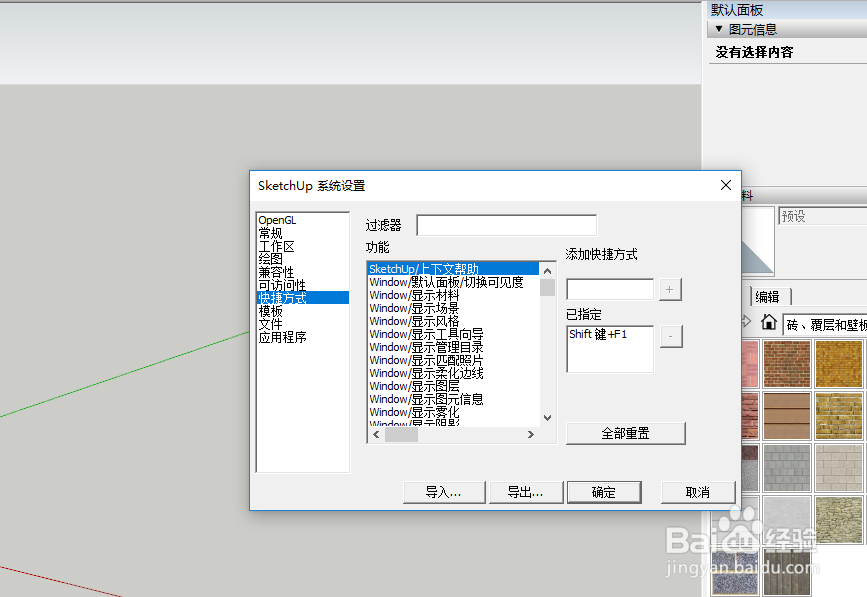Viewport: 867px width, 597px height.
Task: Select the gray block material swatch
Action: tap(787, 468)
